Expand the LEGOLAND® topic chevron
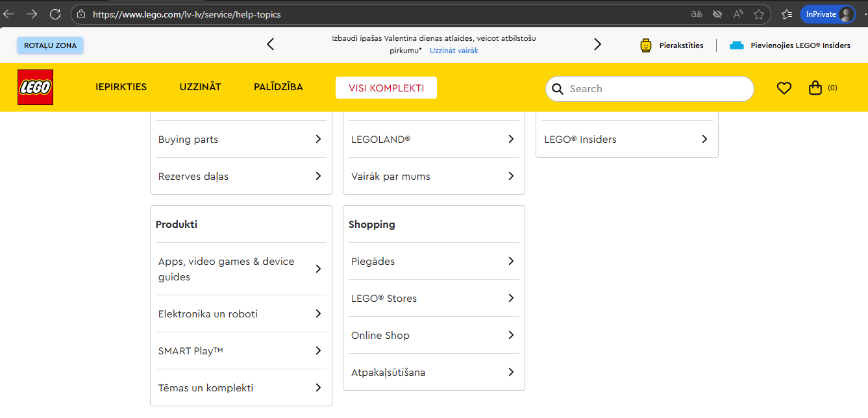The width and height of the screenshot is (868, 418). click(511, 139)
